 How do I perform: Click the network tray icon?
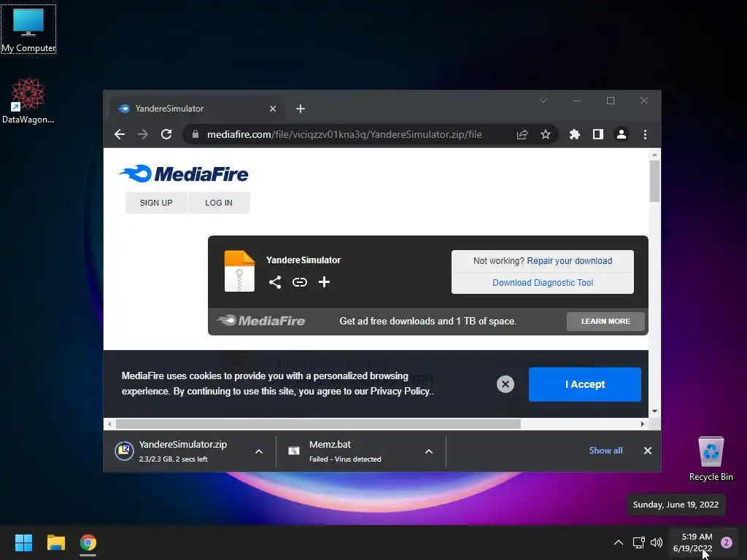[638, 542]
